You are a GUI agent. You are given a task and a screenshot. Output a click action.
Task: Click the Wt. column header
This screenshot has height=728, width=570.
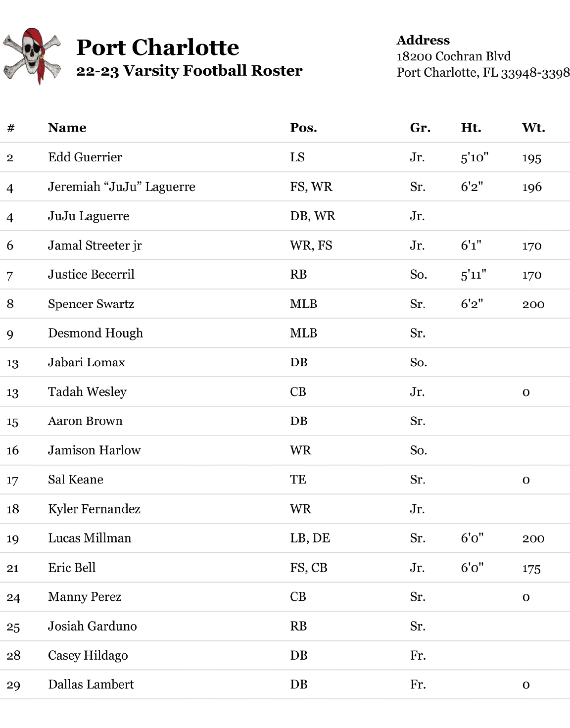(533, 128)
